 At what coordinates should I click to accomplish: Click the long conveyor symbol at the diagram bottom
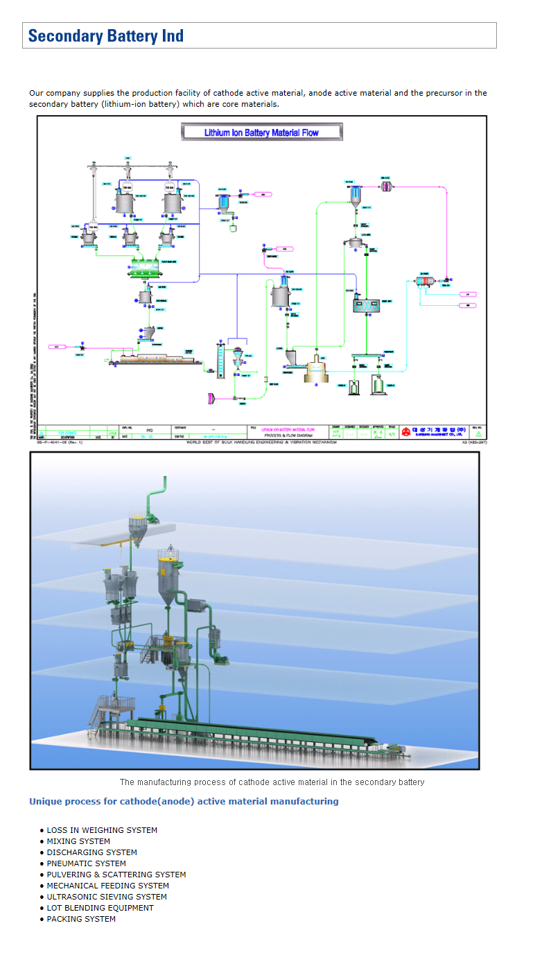coord(152,361)
